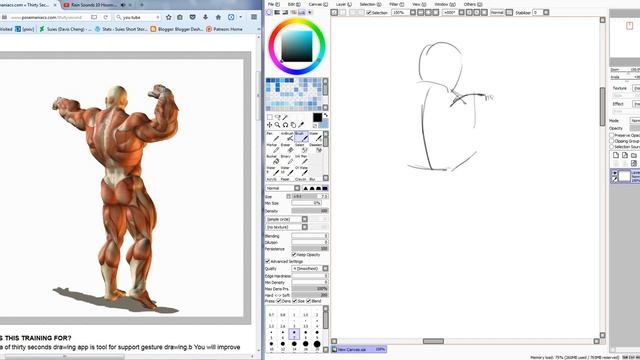Screen dimensions: 640x360
Task: Open Stats - Suies Short Stories bookmark
Action: [121, 29]
